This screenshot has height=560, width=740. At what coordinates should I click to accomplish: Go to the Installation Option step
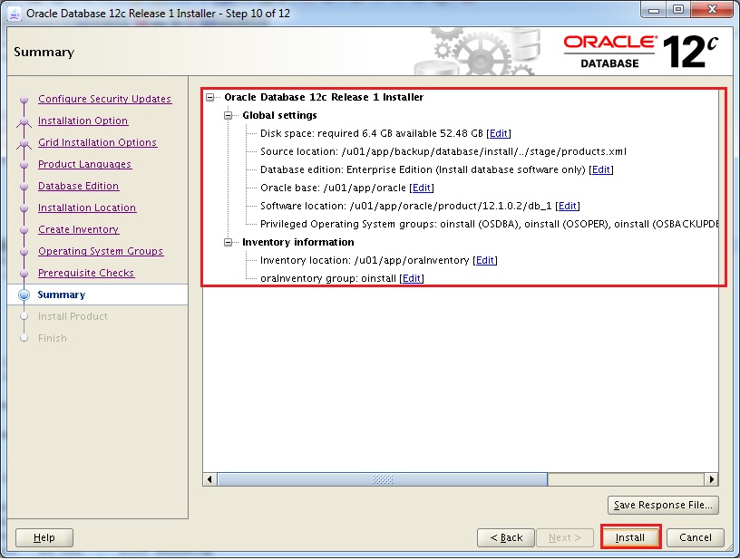tap(83, 121)
